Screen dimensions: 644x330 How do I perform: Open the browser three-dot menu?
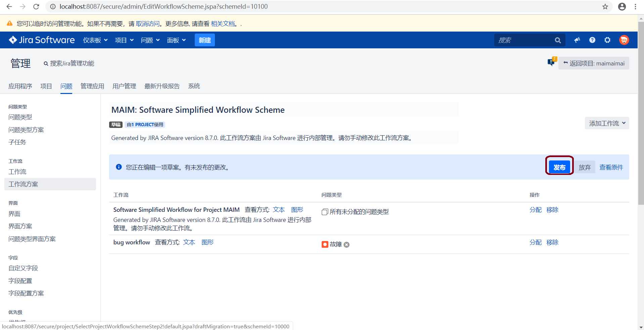tap(635, 6)
